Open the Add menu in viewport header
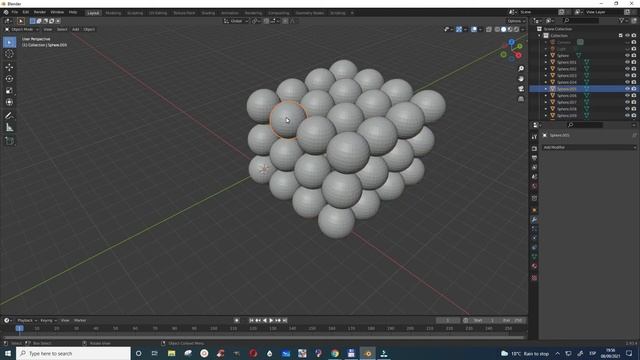 pyautogui.click(x=76, y=29)
